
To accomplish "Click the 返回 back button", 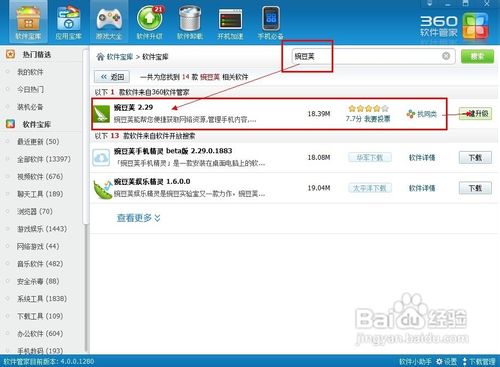I will coord(112,77).
